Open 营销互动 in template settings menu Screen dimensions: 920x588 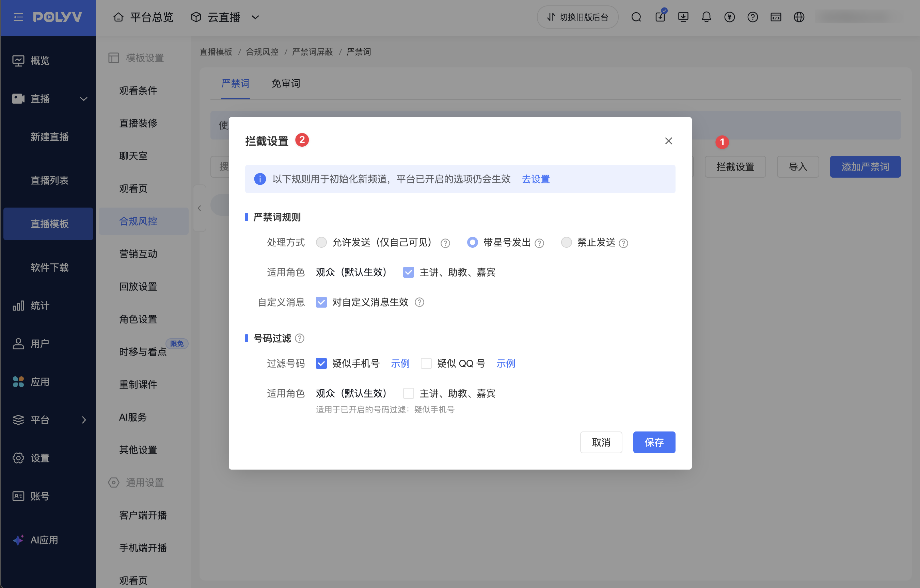[x=138, y=254]
